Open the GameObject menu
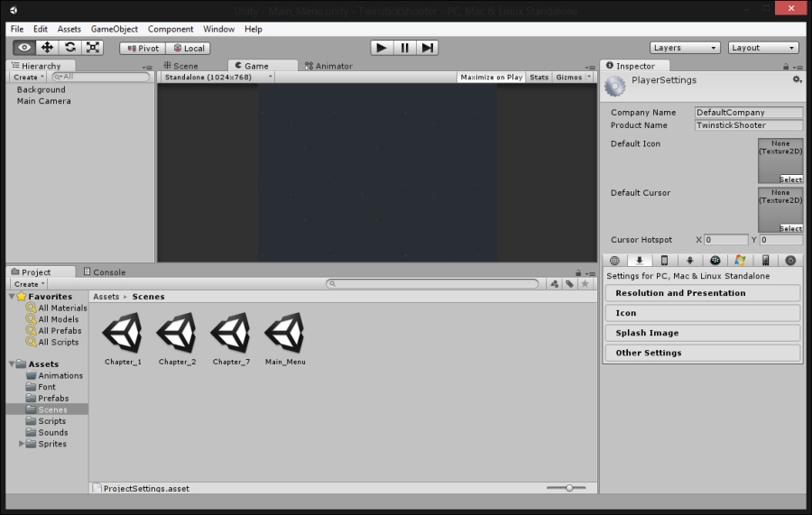Viewport: 812px width, 515px height. pyautogui.click(x=115, y=29)
